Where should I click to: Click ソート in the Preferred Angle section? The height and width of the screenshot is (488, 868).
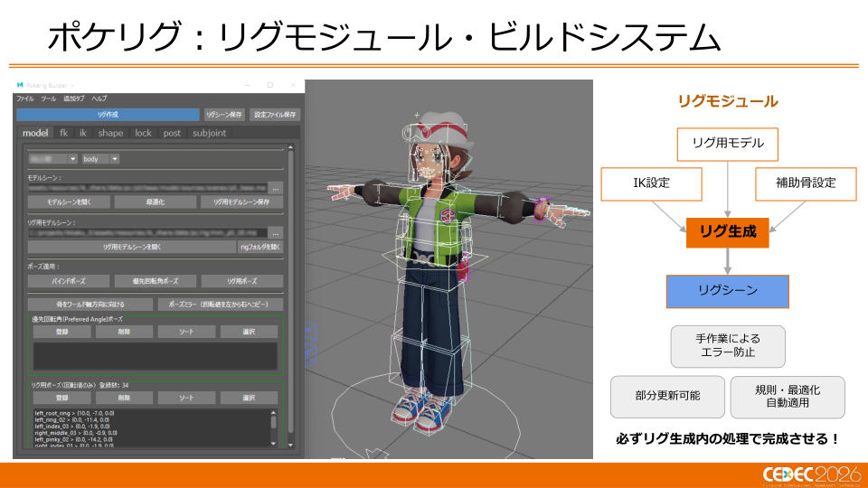(186, 332)
